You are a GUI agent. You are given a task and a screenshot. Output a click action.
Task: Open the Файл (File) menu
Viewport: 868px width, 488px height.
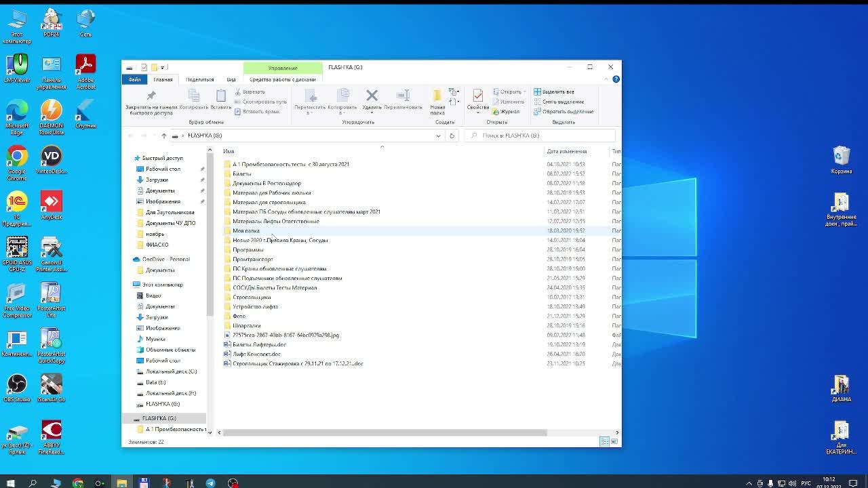tap(134, 79)
